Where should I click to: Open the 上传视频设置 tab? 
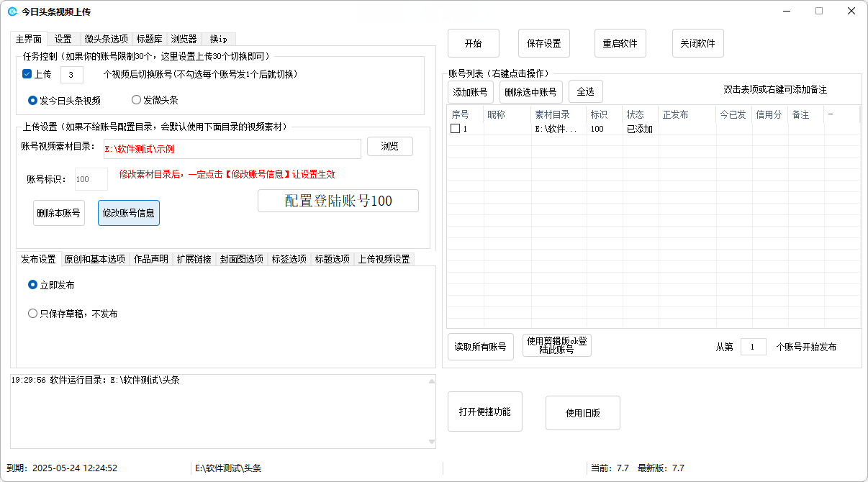click(384, 260)
